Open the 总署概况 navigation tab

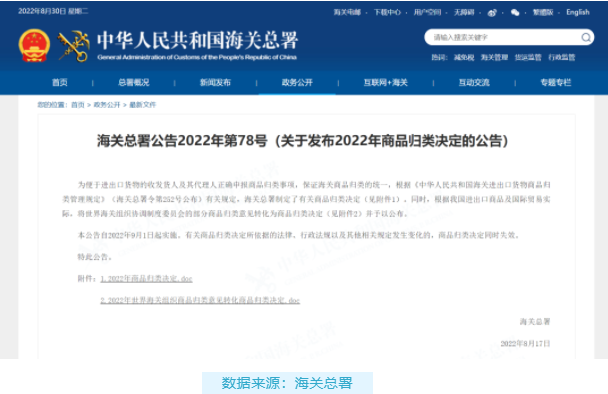click(133, 82)
